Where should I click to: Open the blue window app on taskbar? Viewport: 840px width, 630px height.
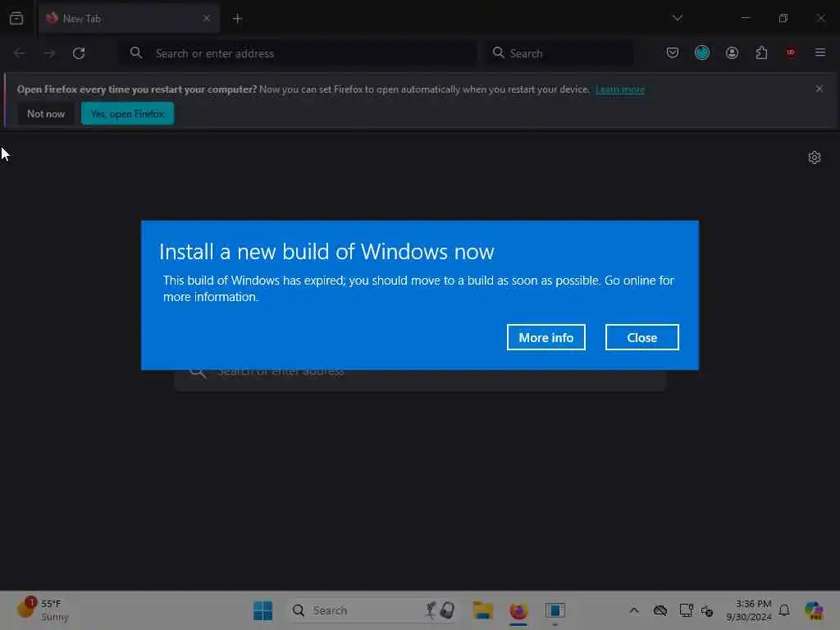tap(555, 610)
